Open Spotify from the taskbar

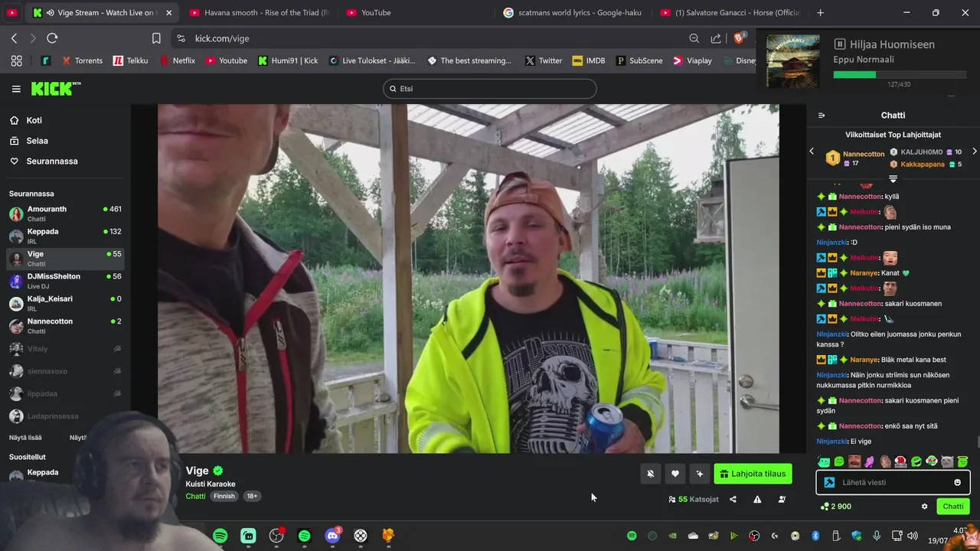point(220,536)
